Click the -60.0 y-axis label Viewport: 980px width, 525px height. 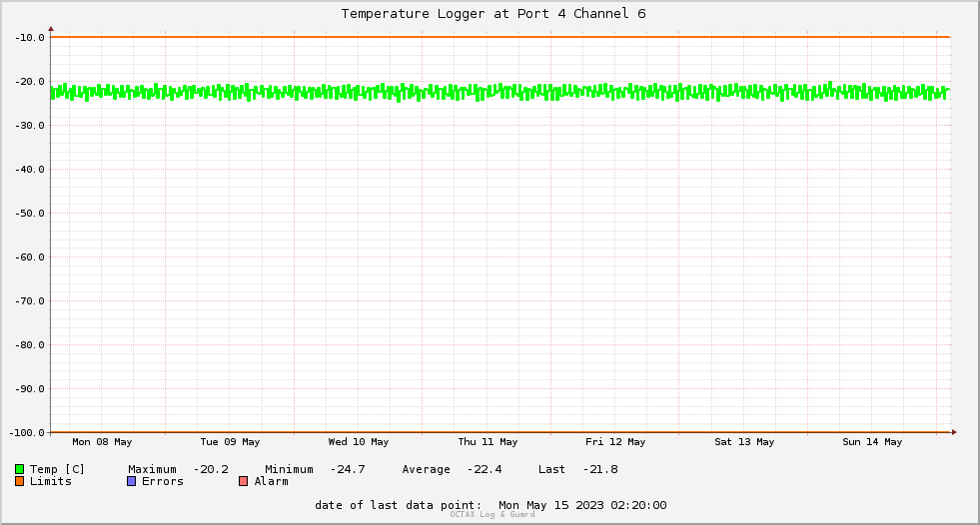tap(30, 258)
